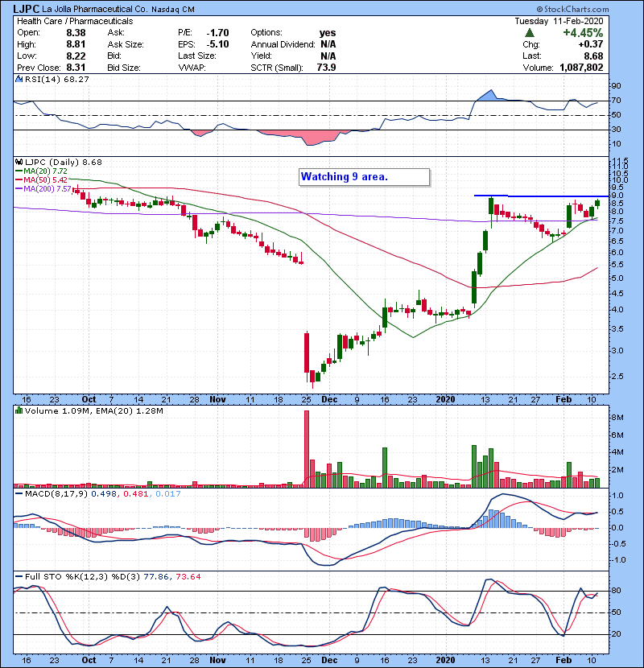Click 20 on the stochastic scale
The width and height of the screenshot is (644, 668).
pyautogui.click(x=616, y=634)
